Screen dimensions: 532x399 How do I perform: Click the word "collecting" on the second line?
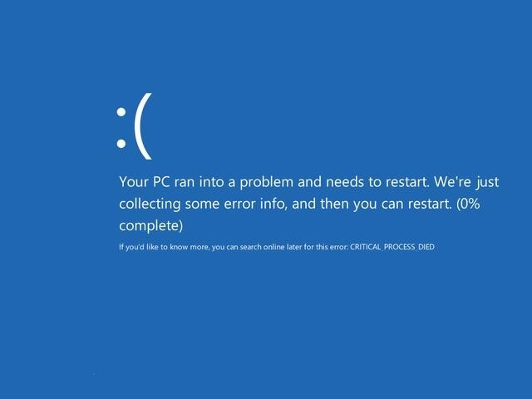pos(150,204)
